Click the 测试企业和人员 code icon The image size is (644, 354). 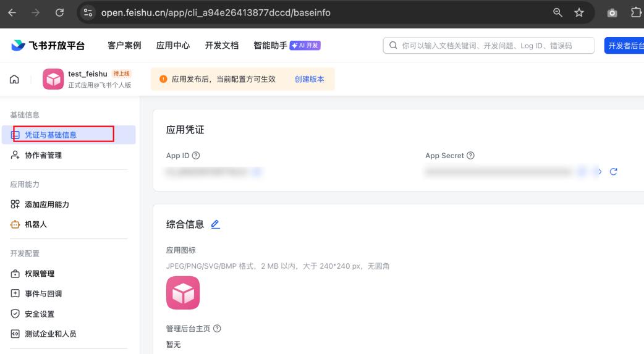[x=15, y=334]
